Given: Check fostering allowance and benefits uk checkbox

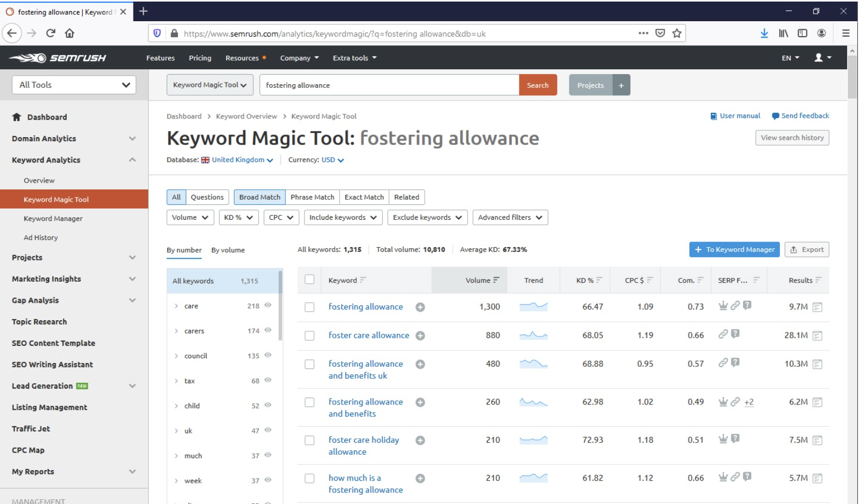Looking at the screenshot, I should 310,364.
